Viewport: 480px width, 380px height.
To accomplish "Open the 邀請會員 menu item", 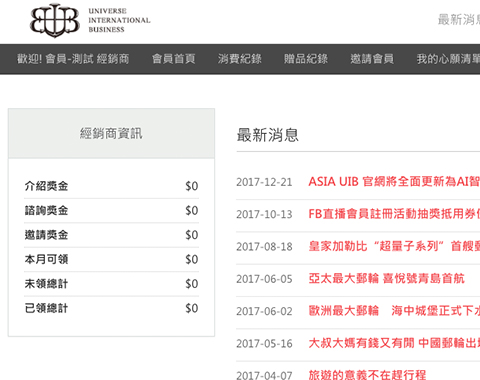I will (372, 59).
